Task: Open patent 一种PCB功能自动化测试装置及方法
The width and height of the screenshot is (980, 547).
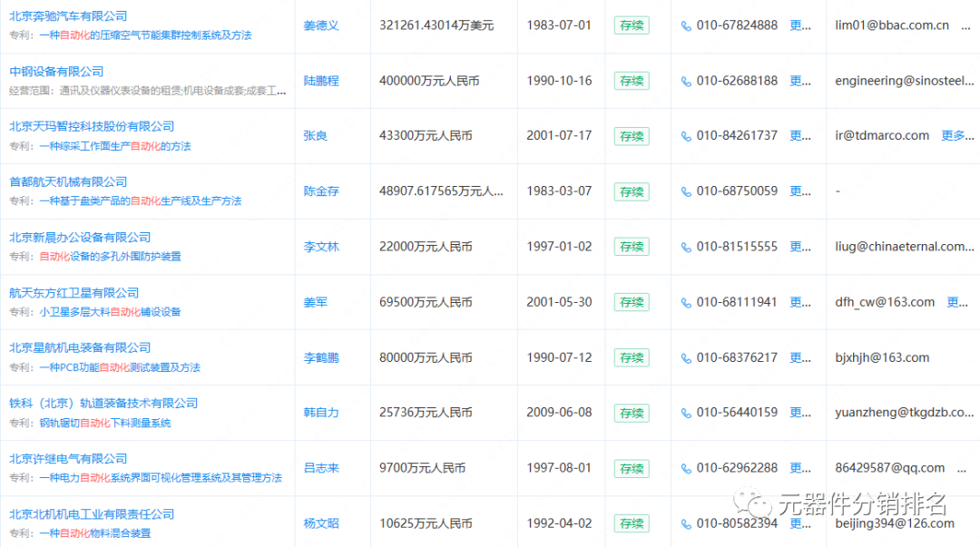Action: [x=120, y=367]
